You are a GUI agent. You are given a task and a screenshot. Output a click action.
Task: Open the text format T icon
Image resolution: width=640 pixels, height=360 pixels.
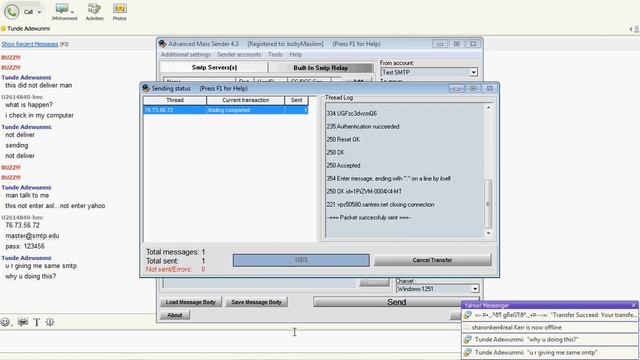click(36, 322)
